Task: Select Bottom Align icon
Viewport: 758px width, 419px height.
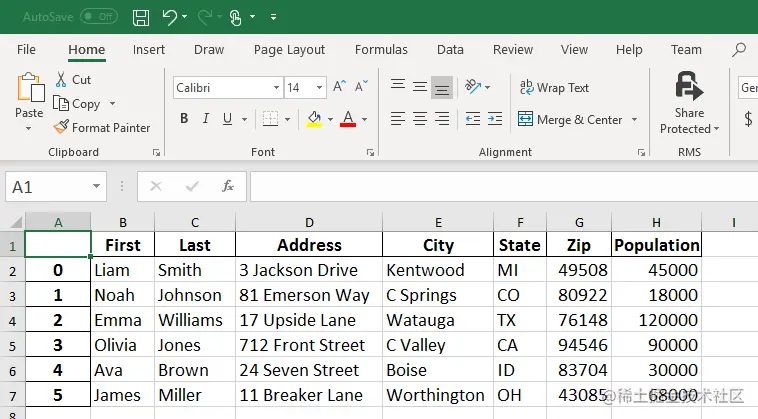Action: click(442, 87)
